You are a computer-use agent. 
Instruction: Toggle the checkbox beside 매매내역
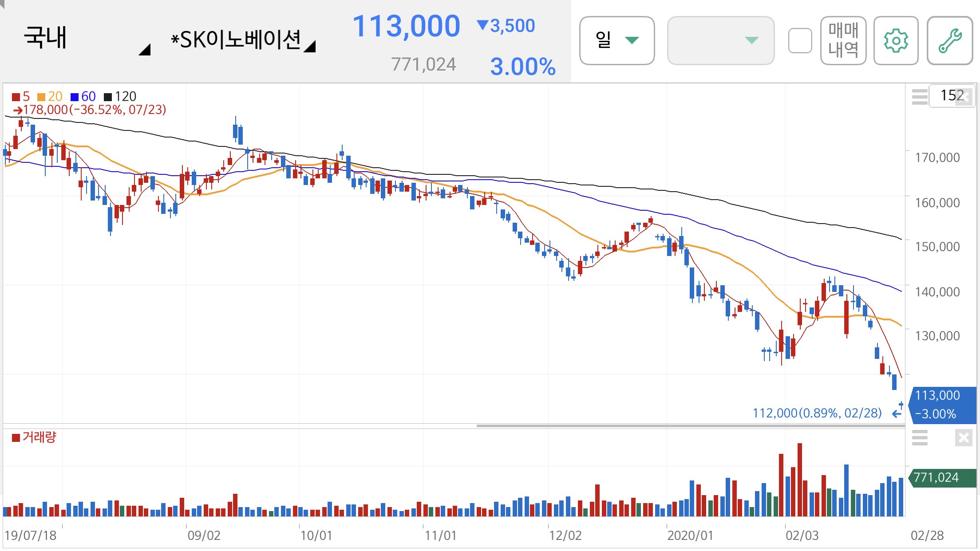(x=800, y=41)
